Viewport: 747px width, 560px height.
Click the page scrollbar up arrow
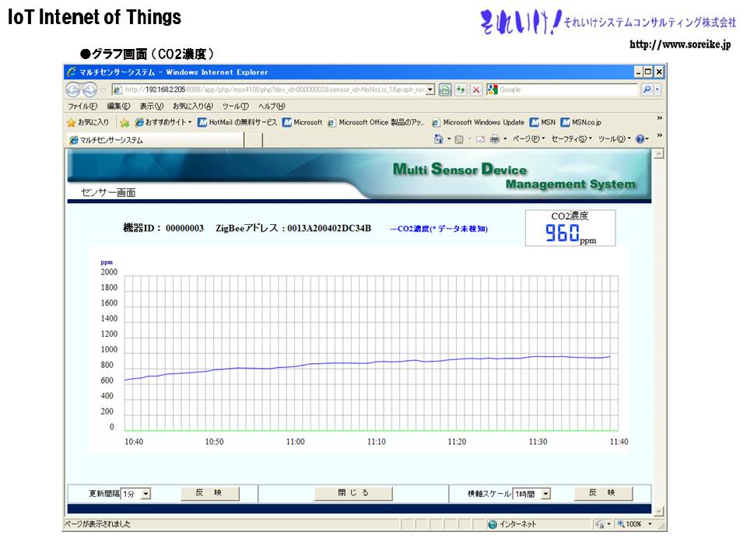pyautogui.click(x=659, y=154)
